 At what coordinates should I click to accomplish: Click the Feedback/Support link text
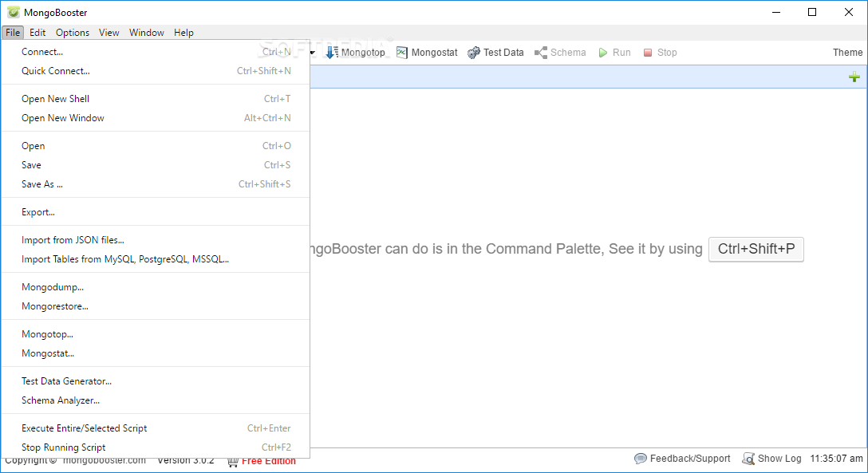(x=690, y=459)
